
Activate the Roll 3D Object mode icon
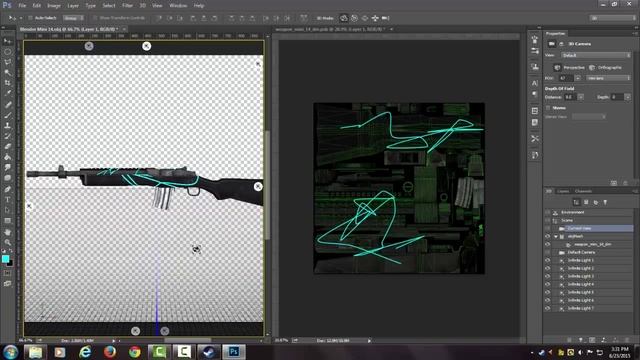354,18
